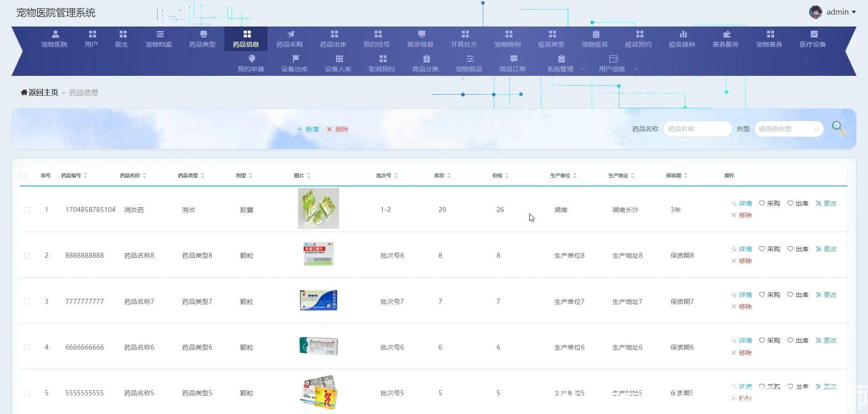Select the 药品信息 menu tab
This screenshot has width=868, height=414.
pyautogui.click(x=246, y=39)
